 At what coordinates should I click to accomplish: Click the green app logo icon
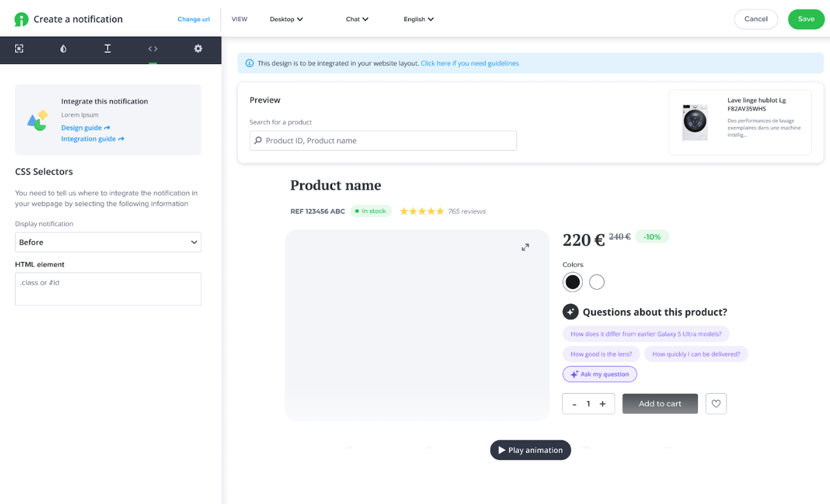pyautogui.click(x=21, y=19)
